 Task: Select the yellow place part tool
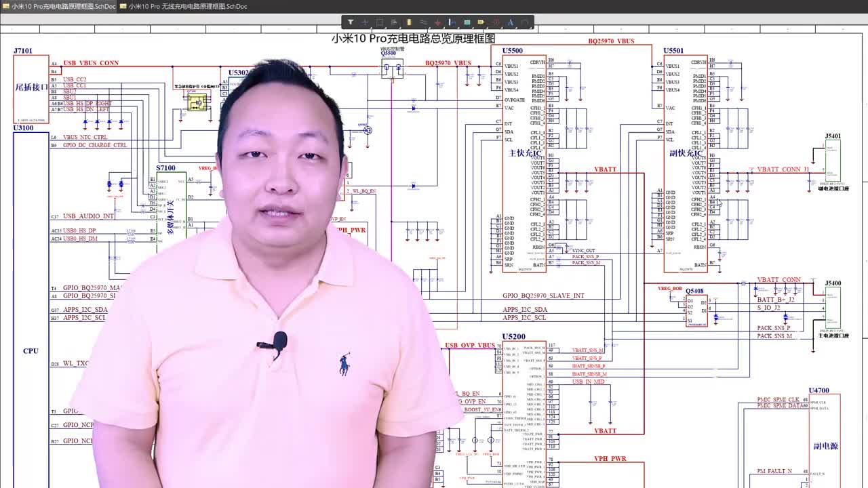(409, 22)
